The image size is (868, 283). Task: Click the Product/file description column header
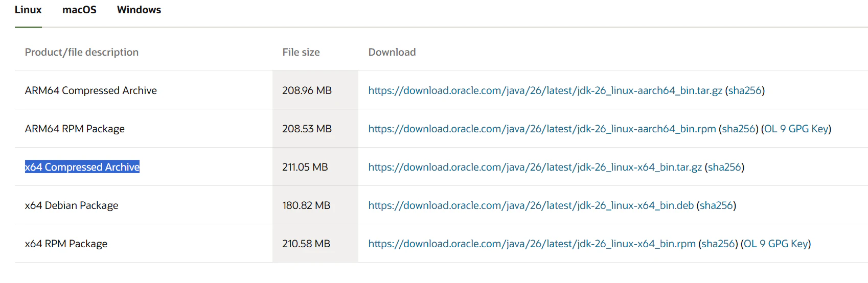coord(82,52)
